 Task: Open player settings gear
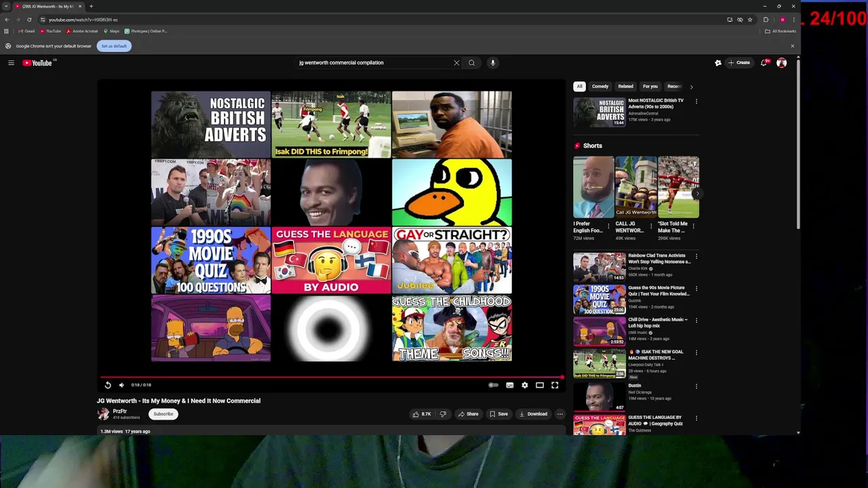click(525, 385)
